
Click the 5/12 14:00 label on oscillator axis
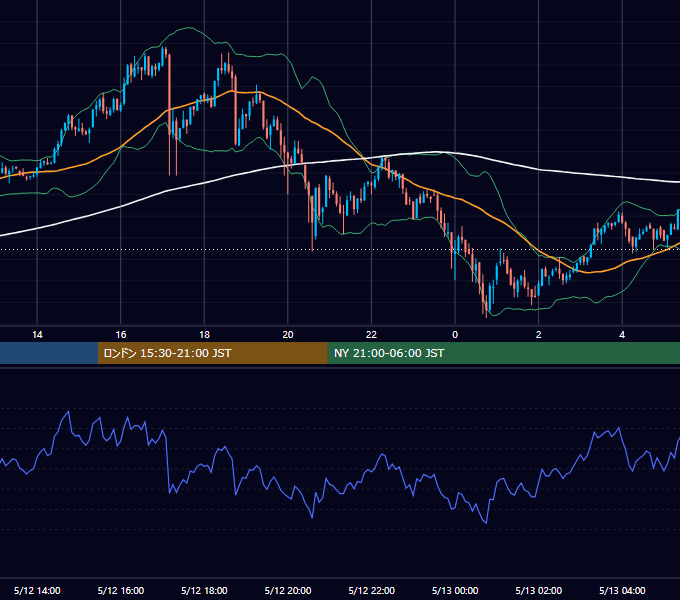(37, 590)
